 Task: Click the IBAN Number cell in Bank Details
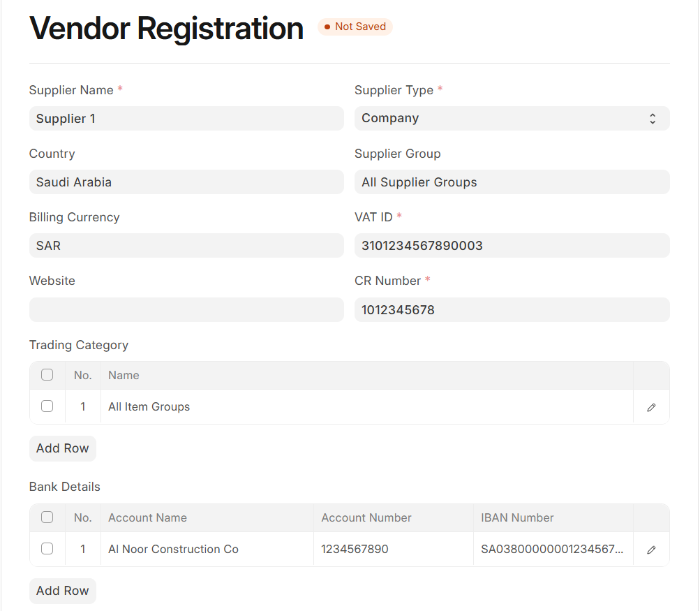click(x=552, y=550)
